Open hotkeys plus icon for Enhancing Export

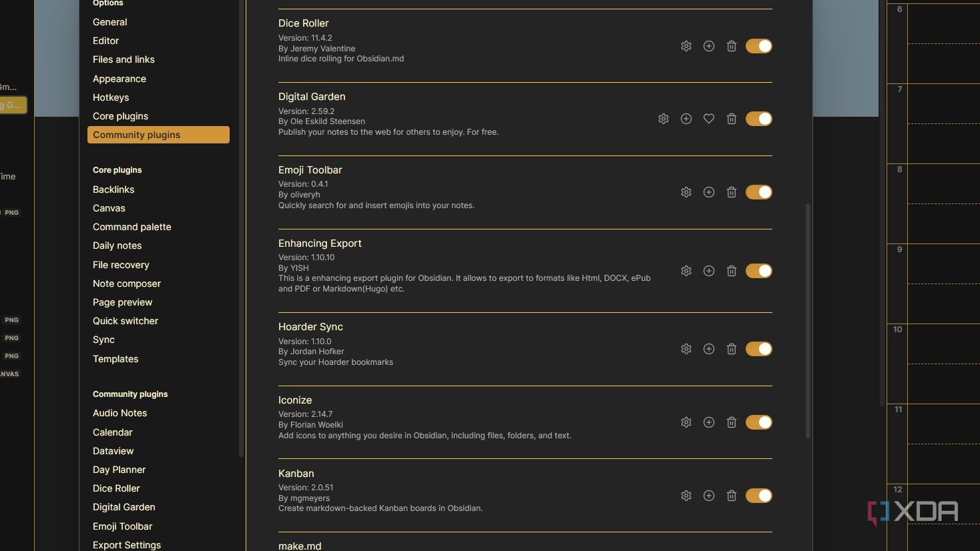[708, 271]
